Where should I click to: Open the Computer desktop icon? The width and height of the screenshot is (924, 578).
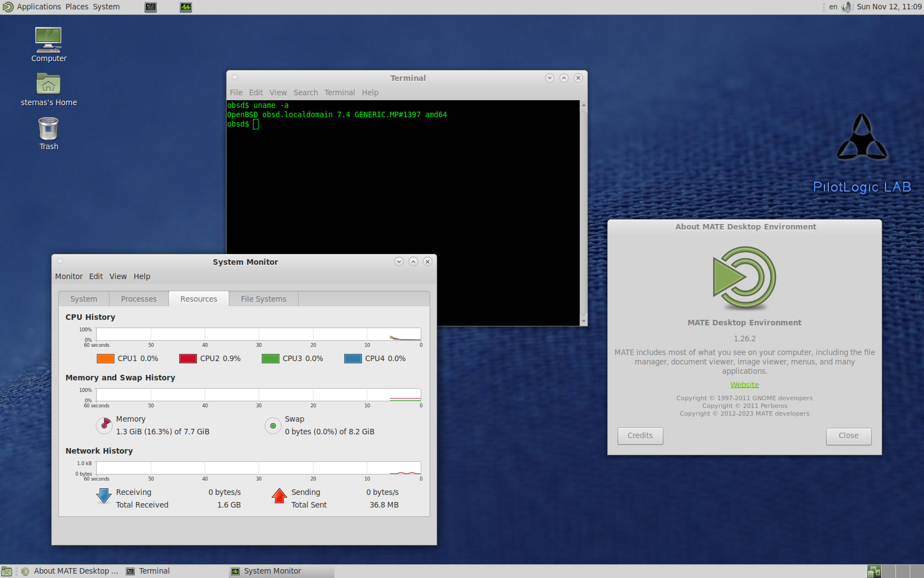pyautogui.click(x=48, y=40)
